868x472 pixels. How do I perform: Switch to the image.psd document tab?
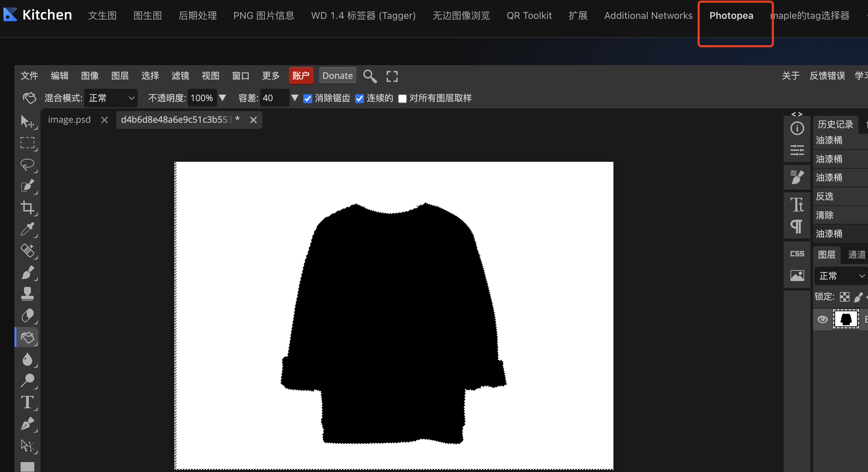(x=69, y=120)
